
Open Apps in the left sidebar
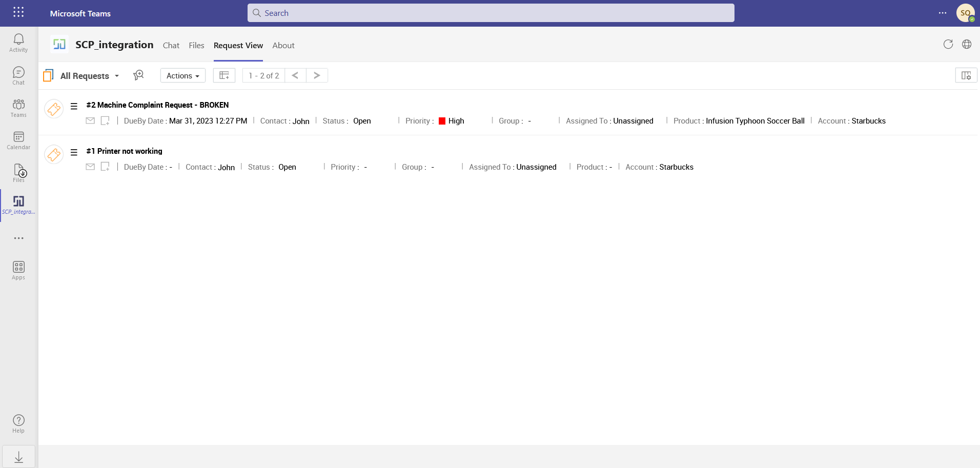pyautogui.click(x=18, y=271)
